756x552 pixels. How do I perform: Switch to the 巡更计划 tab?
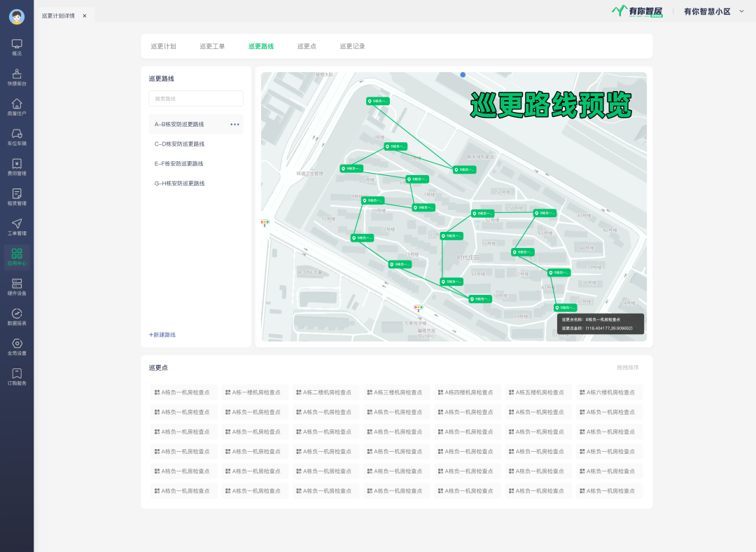[x=163, y=46]
